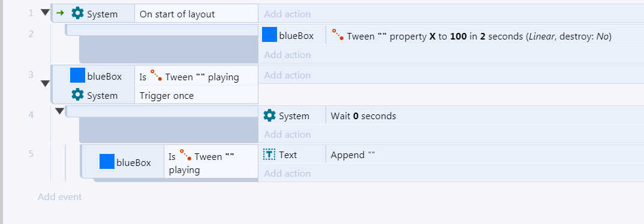Click the blueBox icon in event 3 condition
The height and width of the screenshot is (224, 644).
click(x=77, y=75)
